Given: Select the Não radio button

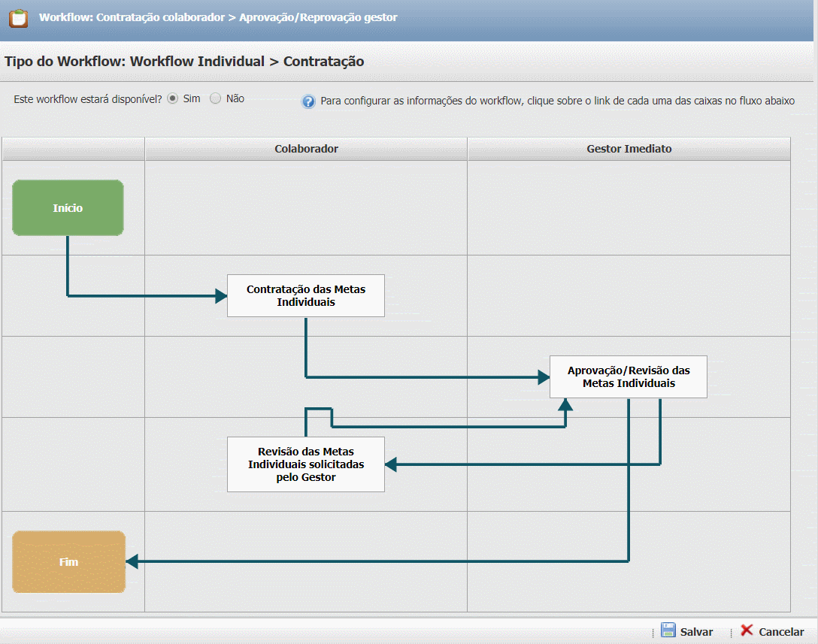Looking at the screenshot, I should tap(216, 98).
